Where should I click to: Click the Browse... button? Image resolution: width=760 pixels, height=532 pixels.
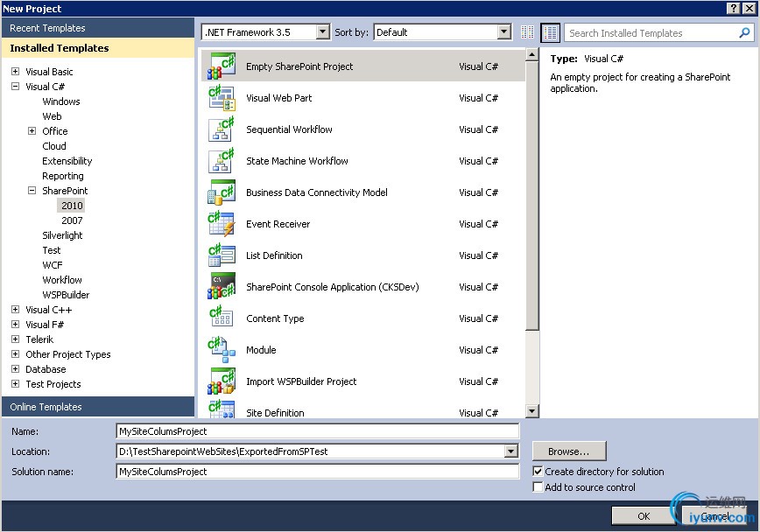click(569, 451)
